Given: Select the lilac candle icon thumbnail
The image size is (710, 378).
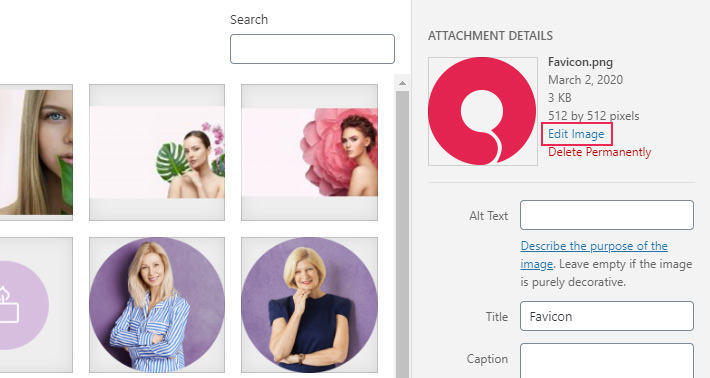Looking at the screenshot, I should (36, 305).
